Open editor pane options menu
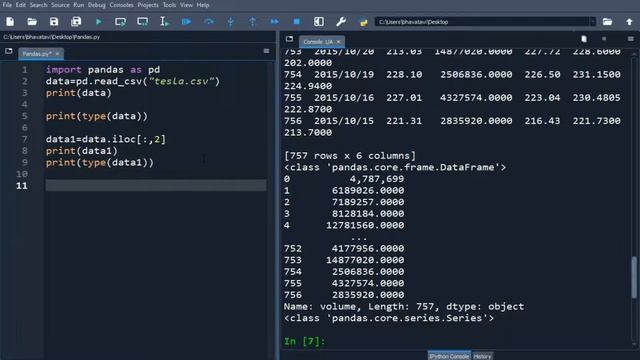This screenshot has height=360, width=640. tap(267, 51)
